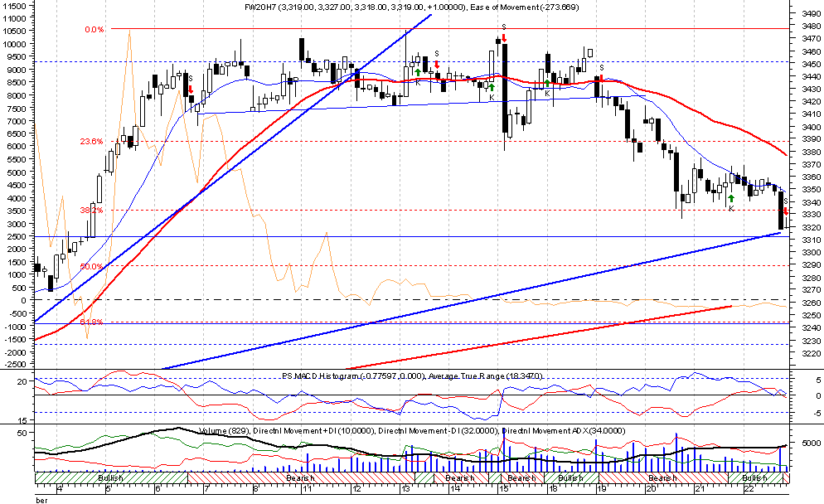Select the Bullish trend band at day 18

tap(571, 477)
